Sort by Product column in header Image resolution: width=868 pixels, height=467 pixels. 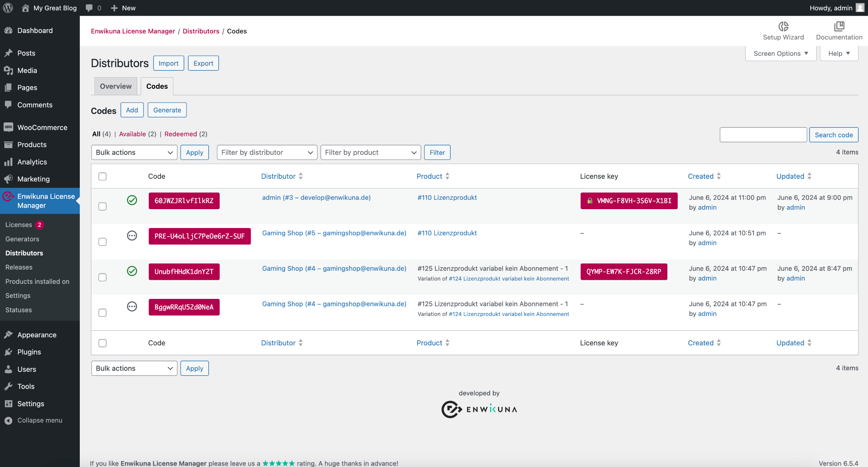coord(433,176)
